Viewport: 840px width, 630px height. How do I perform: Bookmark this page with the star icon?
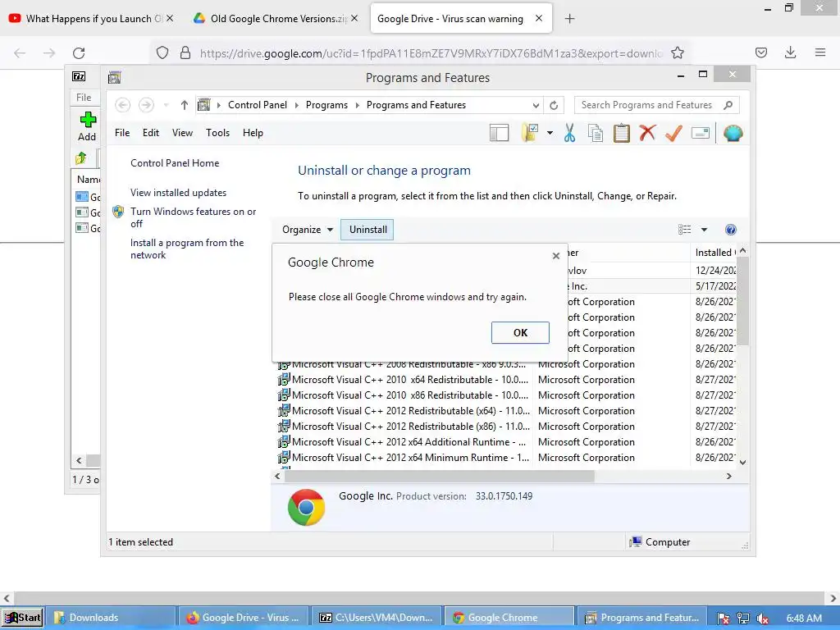(x=678, y=52)
